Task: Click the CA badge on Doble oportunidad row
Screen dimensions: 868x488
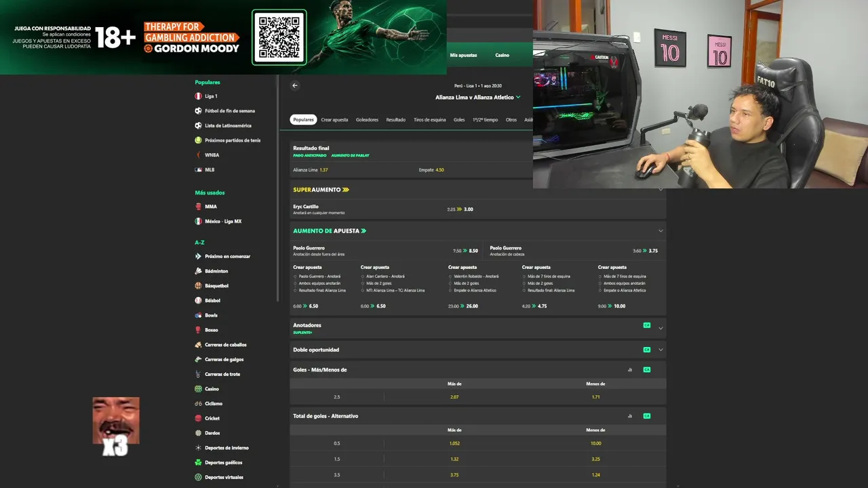Action: point(647,350)
